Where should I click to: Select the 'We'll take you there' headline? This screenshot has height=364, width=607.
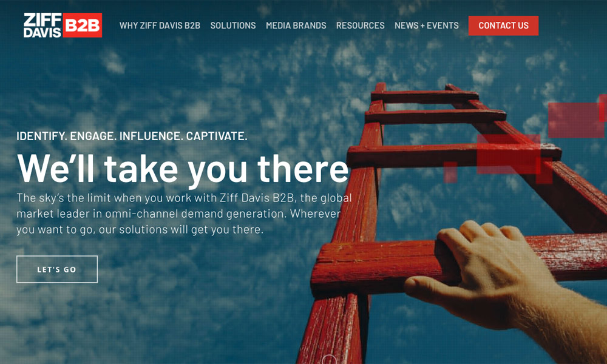(183, 169)
